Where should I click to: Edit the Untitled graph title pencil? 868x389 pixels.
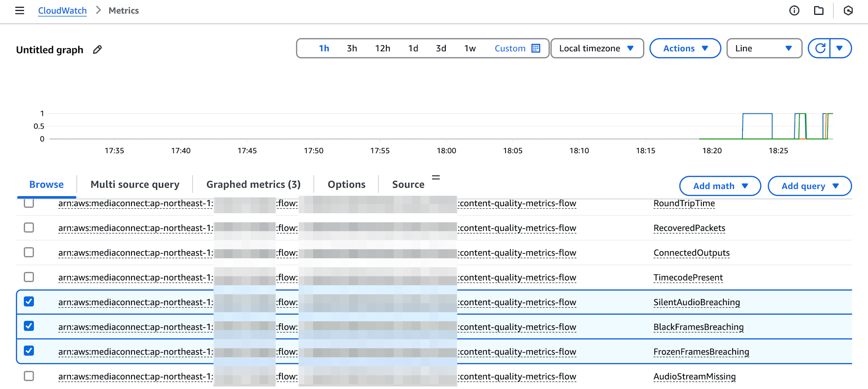[97, 49]
